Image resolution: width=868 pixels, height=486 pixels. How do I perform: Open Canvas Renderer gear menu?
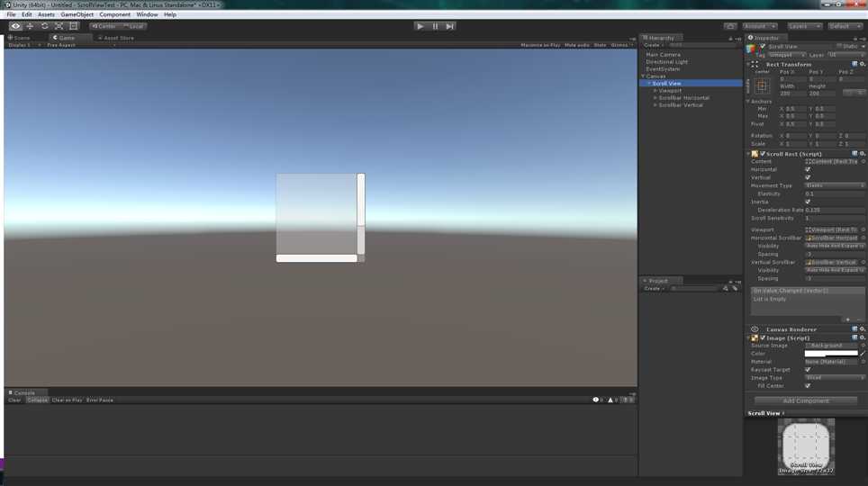point(862,329)
